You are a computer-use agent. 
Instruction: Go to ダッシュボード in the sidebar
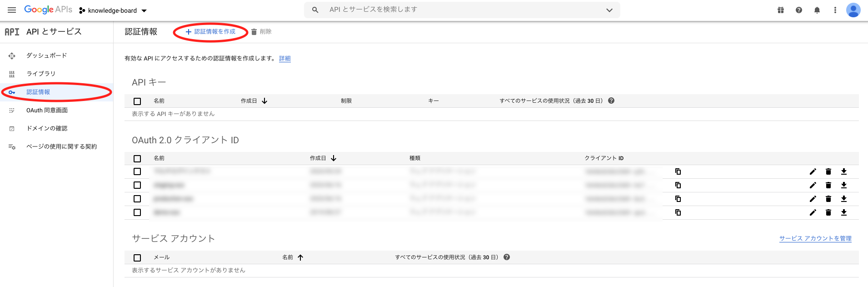46,55
